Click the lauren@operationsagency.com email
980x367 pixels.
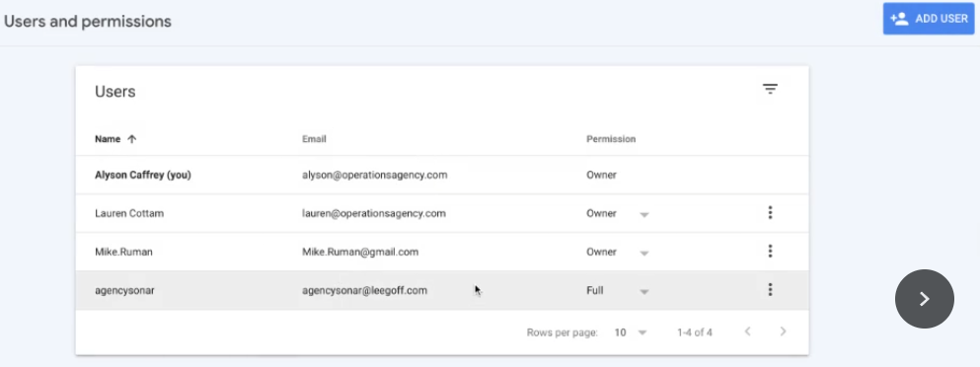click(374, 213)
